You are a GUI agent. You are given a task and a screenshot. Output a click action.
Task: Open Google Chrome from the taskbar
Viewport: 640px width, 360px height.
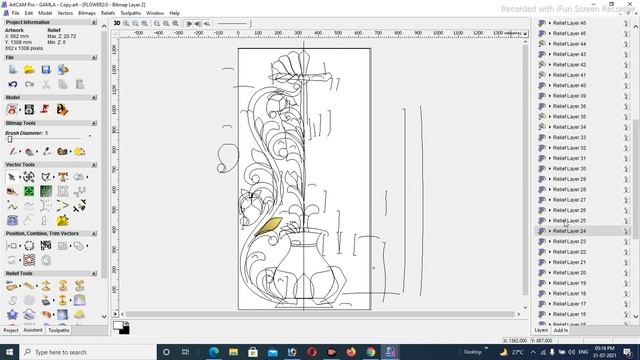point(371,352)
